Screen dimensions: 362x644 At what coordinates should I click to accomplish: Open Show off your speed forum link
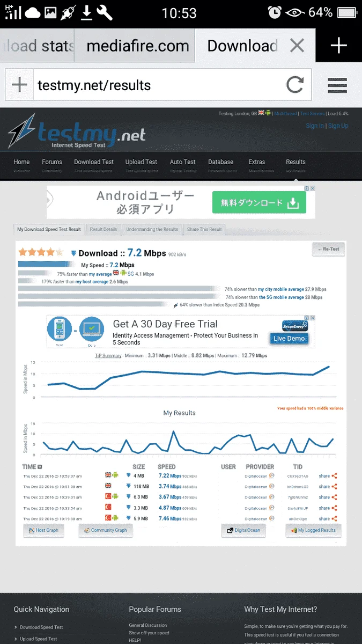[x=149, y=633]
